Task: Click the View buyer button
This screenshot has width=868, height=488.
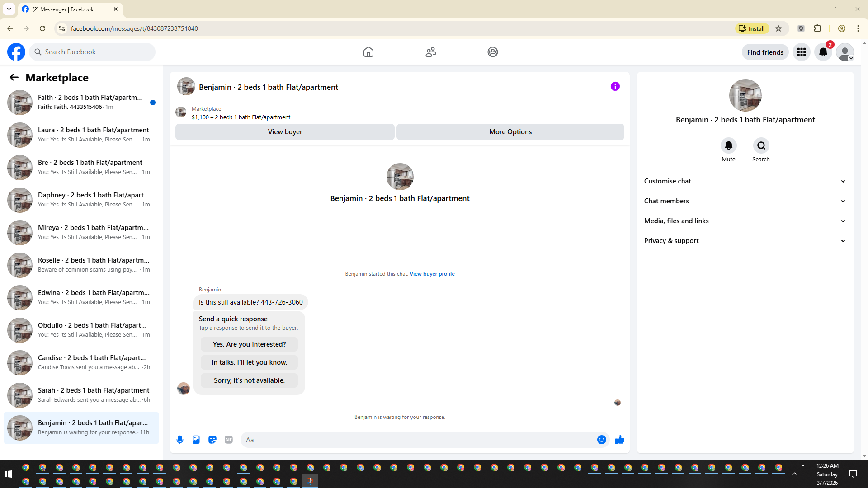Action: point(285,132)
